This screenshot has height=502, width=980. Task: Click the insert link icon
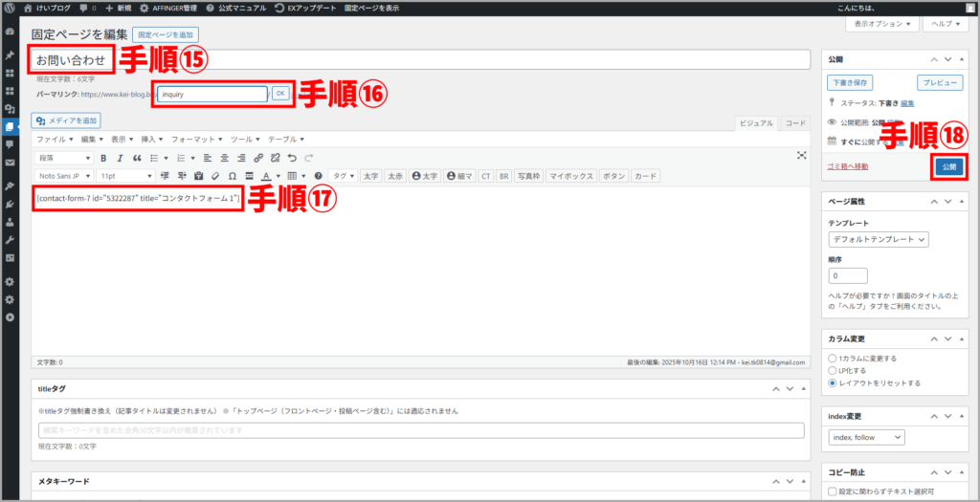tap(258, 158)
